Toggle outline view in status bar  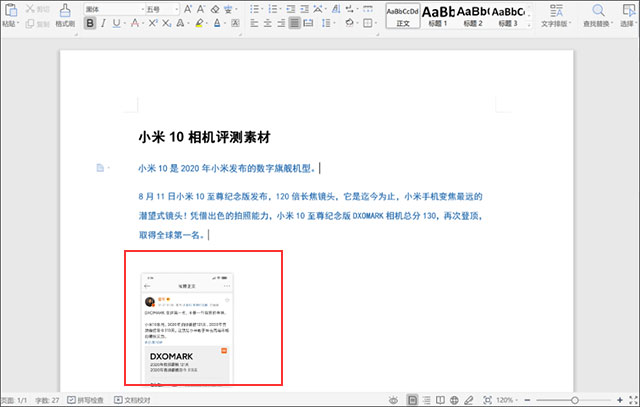427,400
